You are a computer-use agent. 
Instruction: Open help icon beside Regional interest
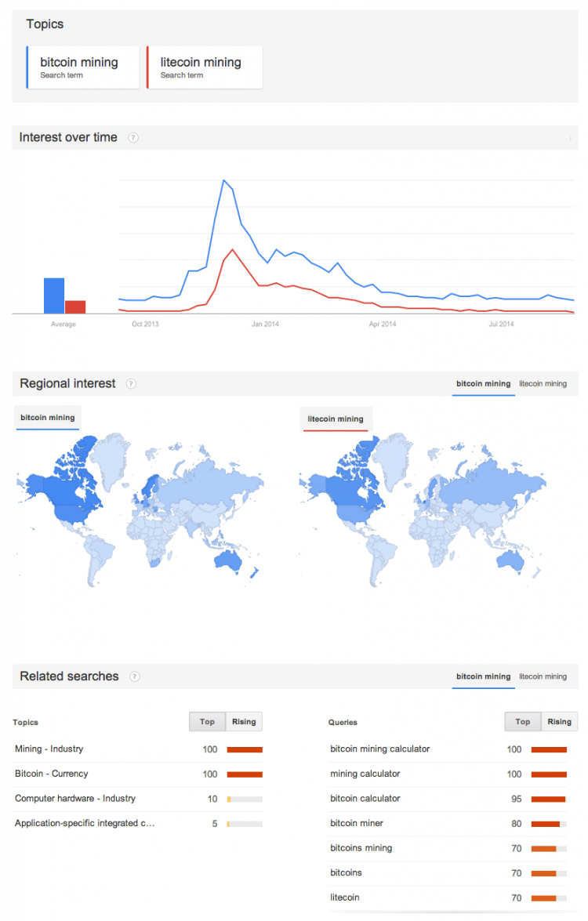(x=131, y=383)
